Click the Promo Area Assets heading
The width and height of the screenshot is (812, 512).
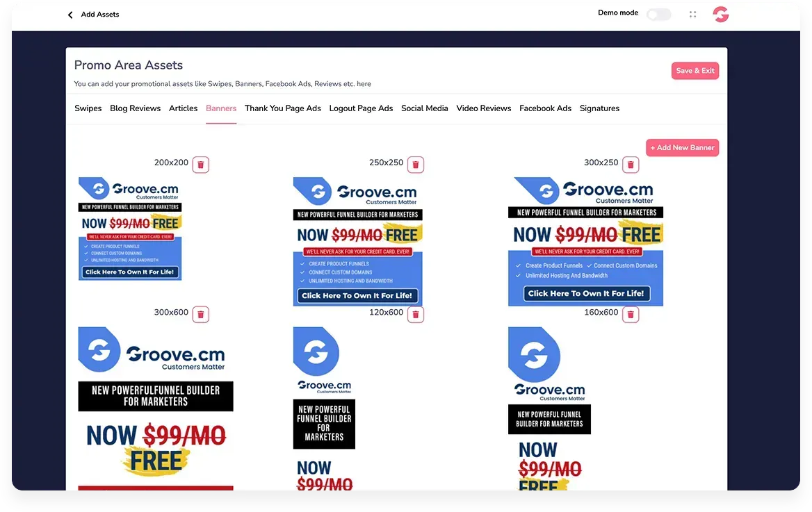click(x=129, y=65)
